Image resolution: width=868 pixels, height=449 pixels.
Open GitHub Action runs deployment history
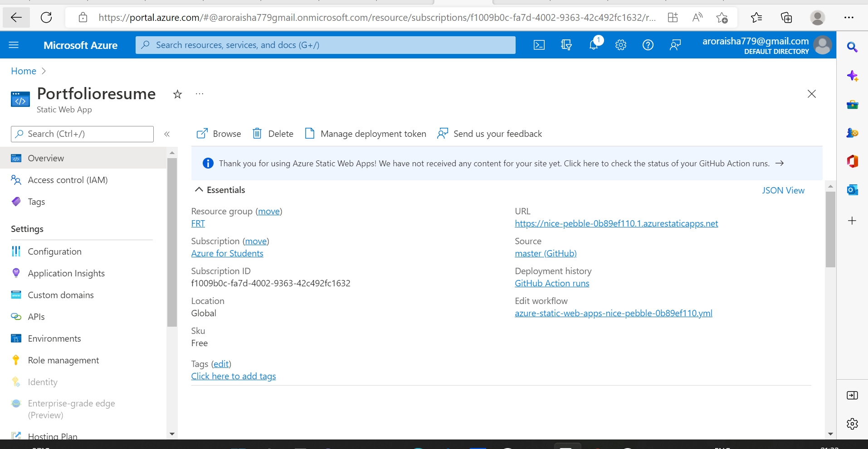552,283
